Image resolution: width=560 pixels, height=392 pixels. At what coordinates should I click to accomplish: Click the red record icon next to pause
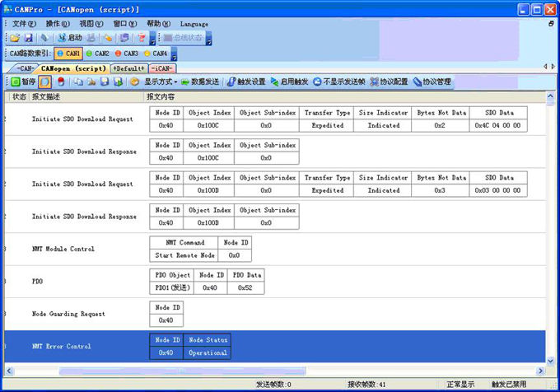61,82
